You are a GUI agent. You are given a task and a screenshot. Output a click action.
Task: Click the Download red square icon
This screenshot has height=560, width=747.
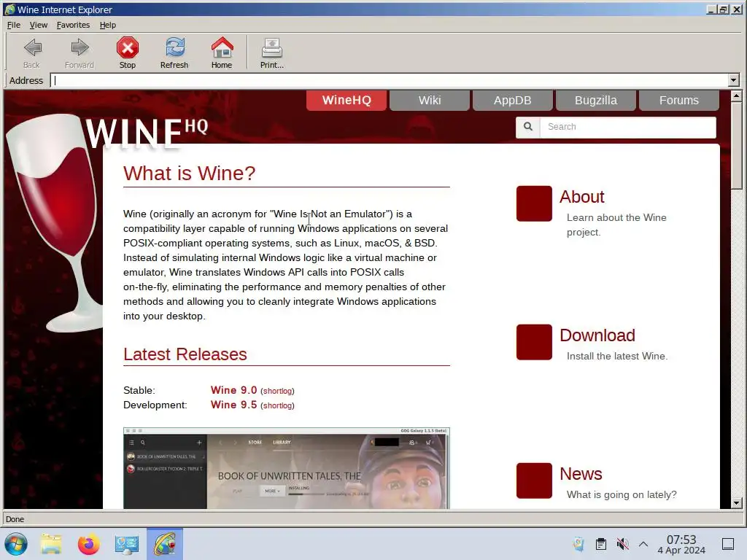(x=534, y=342)
